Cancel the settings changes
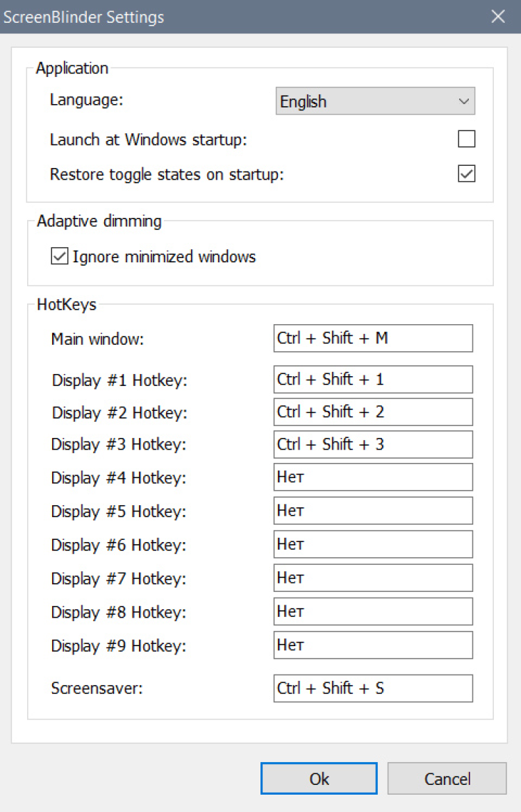This screenshot has height=812, width=521. (447, 779)
